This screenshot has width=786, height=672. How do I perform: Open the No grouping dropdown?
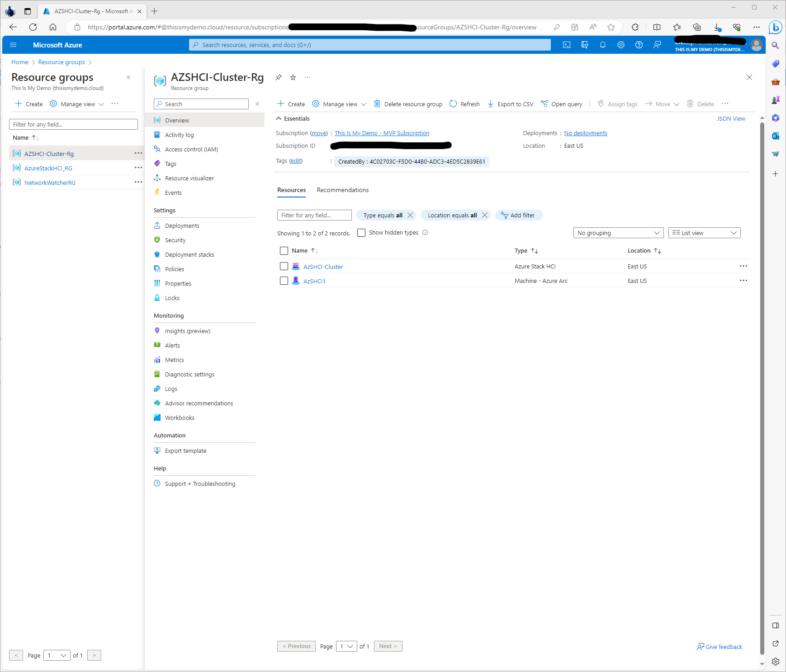click(x=618, y=233)
